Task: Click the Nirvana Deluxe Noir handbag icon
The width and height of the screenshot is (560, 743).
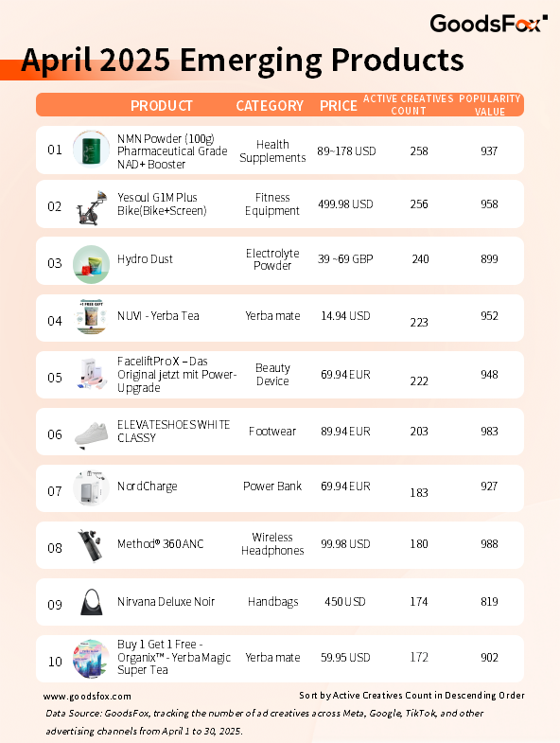Action: pyautogui.click(x=92, y=602)
